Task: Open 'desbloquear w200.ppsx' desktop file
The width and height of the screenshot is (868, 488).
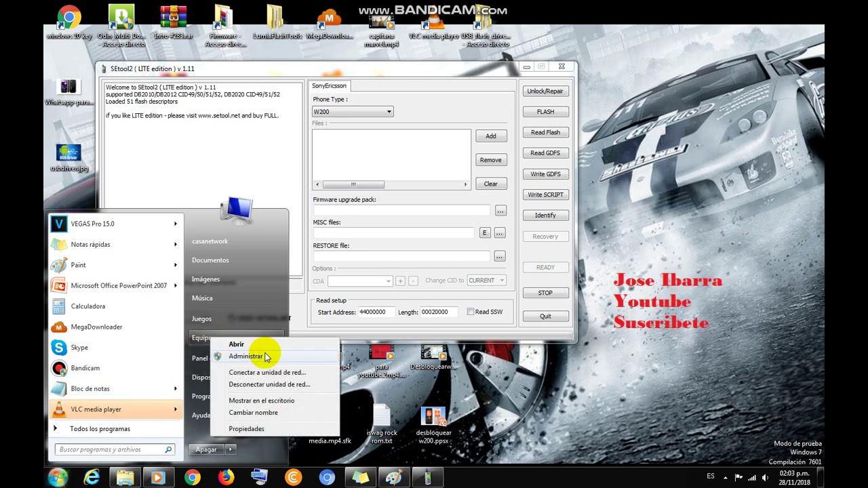Action: [x=433, y=424]
